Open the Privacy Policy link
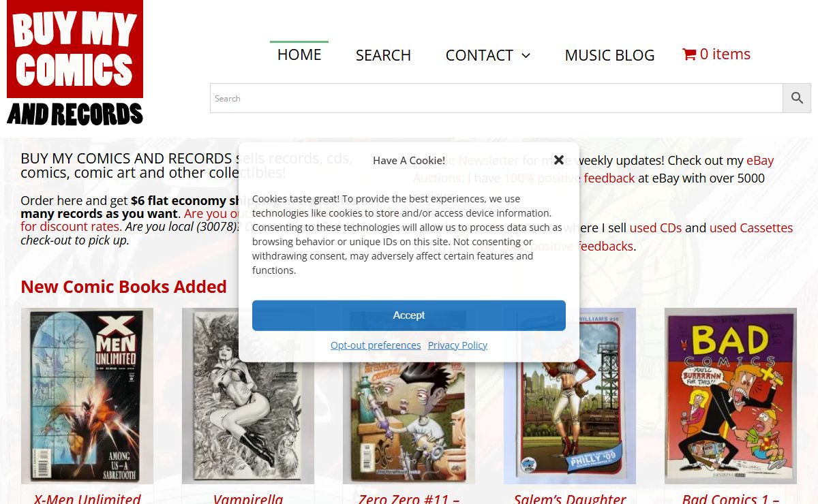818x504 pixels. point(457,345)
